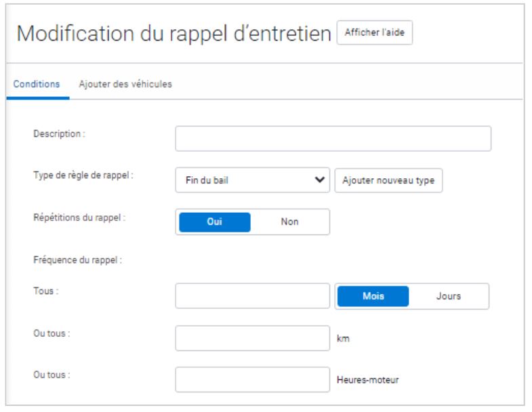This screenshot has height=412, width=532.
Task: Select Oui for Répétitions du rappel
Action: tap(214, 222)
